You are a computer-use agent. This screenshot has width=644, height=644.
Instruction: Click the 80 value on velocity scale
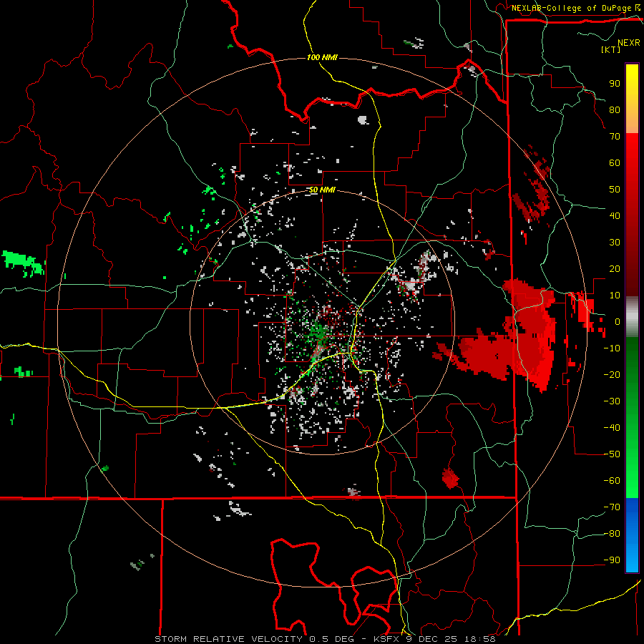615,109
